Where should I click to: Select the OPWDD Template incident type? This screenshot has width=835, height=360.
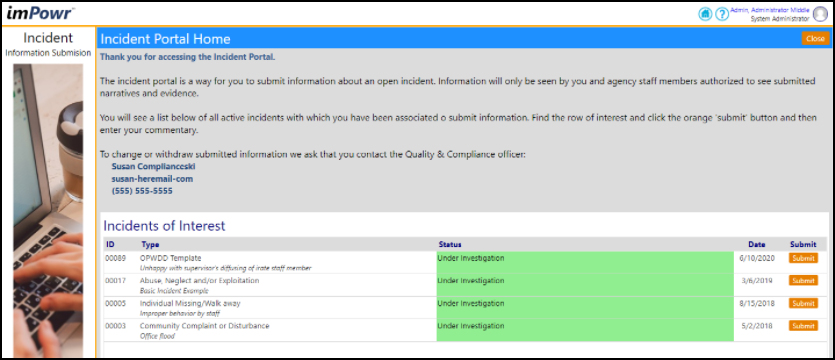(x=170, y=258)
